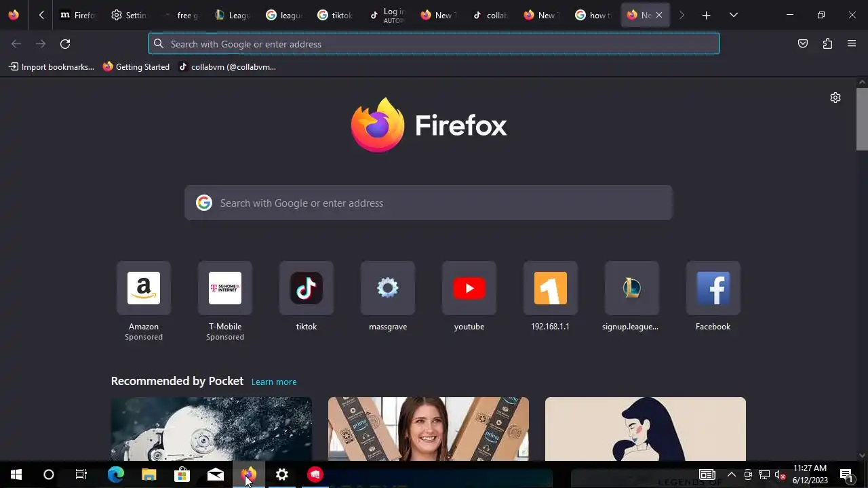Open Mail app from taskbar
868x488 pixels.
[x=216, y=474]
